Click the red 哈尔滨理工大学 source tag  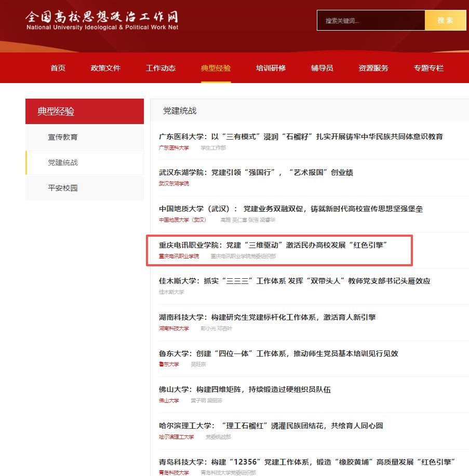click(176, 437)
